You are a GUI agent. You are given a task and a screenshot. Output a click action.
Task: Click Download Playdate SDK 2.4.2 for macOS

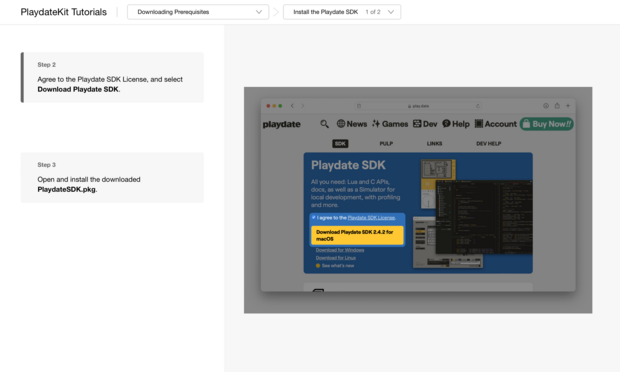pos(357,236)
